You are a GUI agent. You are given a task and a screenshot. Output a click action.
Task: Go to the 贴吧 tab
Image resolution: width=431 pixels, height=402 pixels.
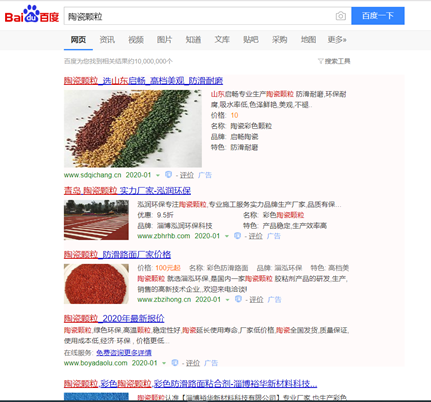coord(251,40)
